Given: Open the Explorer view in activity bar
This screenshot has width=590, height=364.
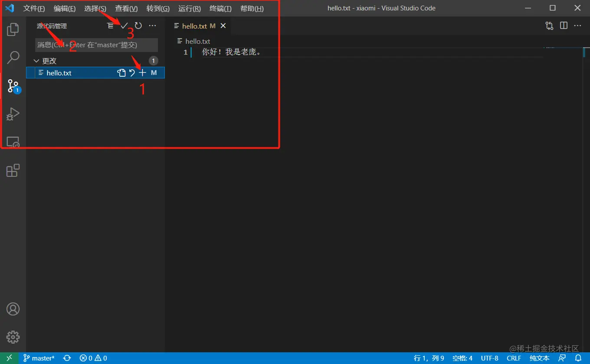Looking at the screenshot, I should tap(13, 29).
